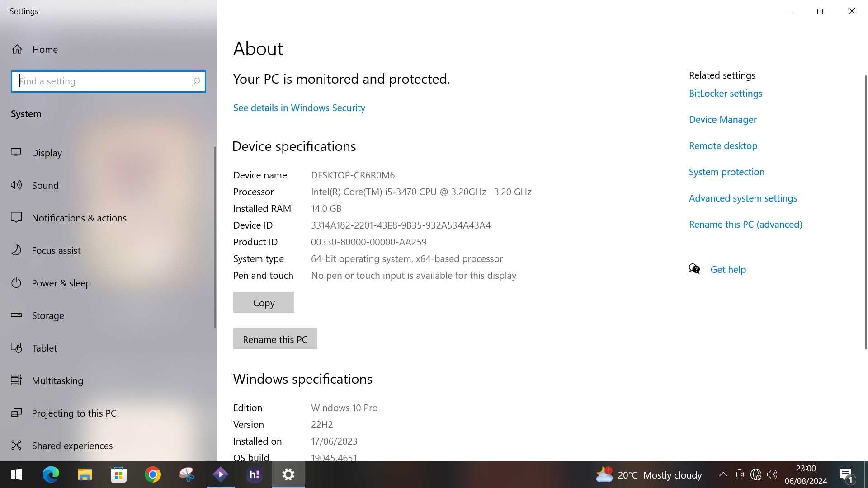Select Notifications & actions

(79, 218)
